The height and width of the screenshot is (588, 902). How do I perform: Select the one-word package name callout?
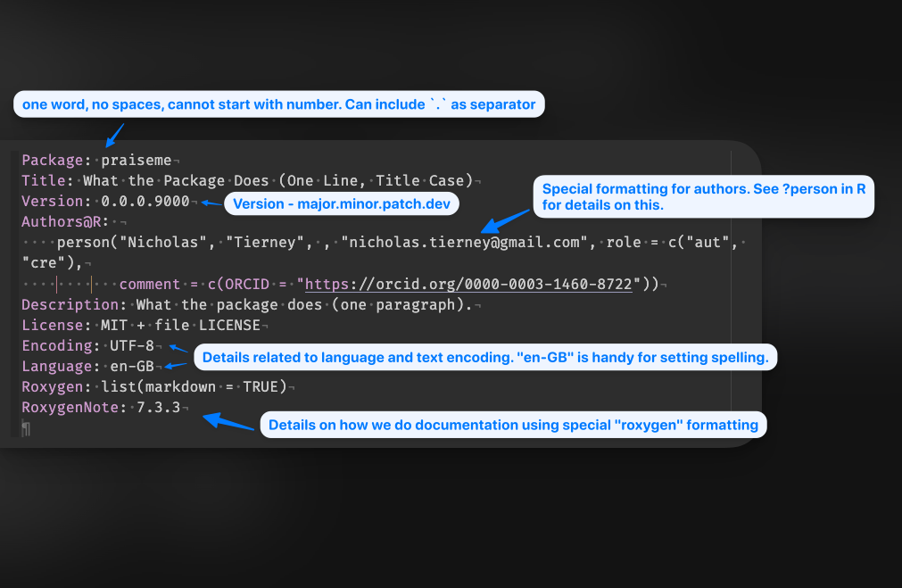(x=278, y=104)
